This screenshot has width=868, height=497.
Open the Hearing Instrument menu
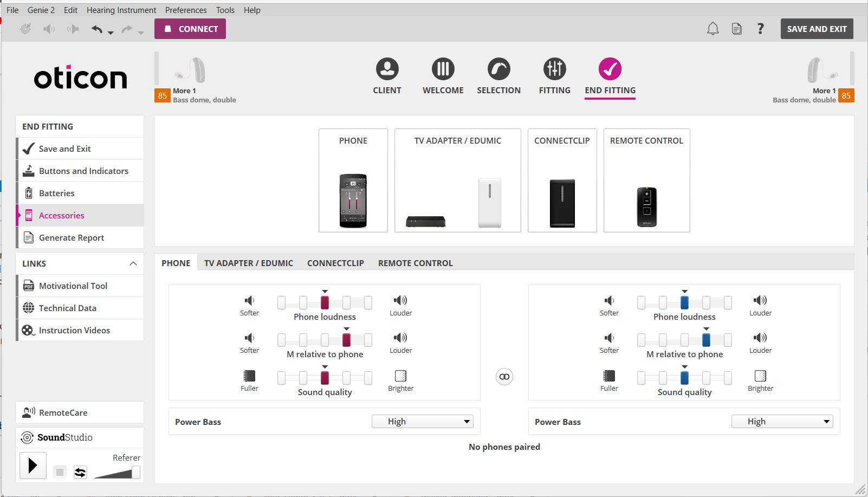tap(121, 10)
